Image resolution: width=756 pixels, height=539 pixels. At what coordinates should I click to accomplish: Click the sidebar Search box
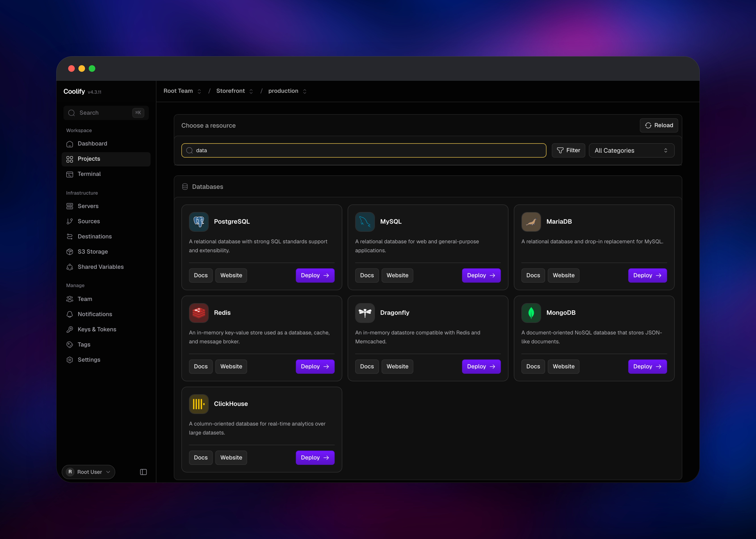point(106,113)
